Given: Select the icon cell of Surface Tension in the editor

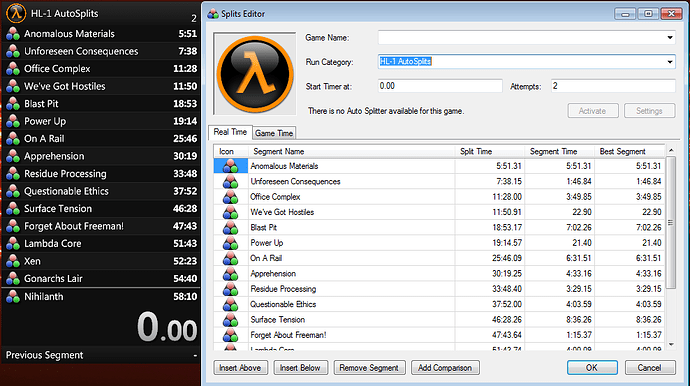Looking at the screenshot, I should point(231,320).
